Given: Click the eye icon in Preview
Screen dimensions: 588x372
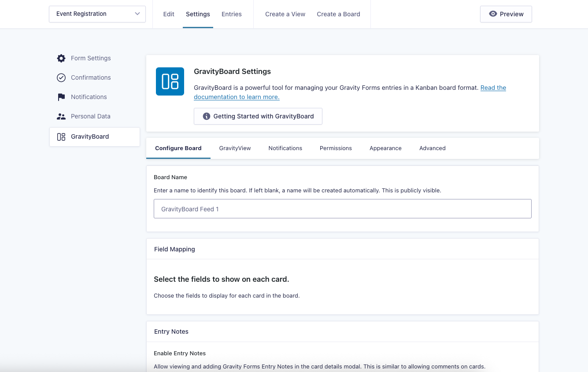Looking at the screenshot, I should (493, 14).
